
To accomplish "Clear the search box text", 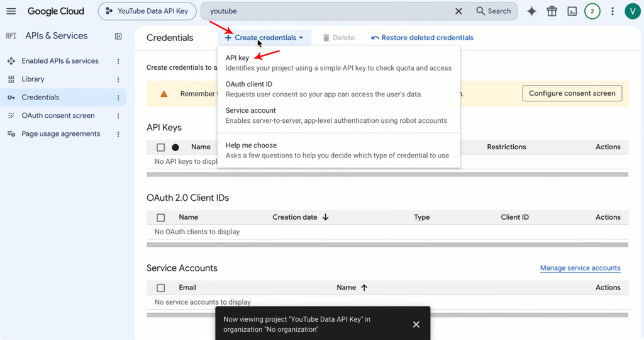I will point(458,11).
